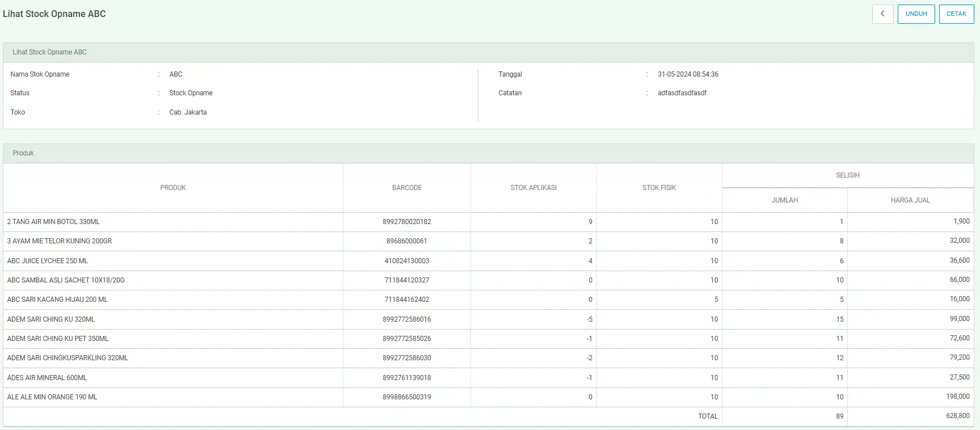Click harga jual value 36,600
The width and height of the screenshot is (980, 430).
pos(960,260)
